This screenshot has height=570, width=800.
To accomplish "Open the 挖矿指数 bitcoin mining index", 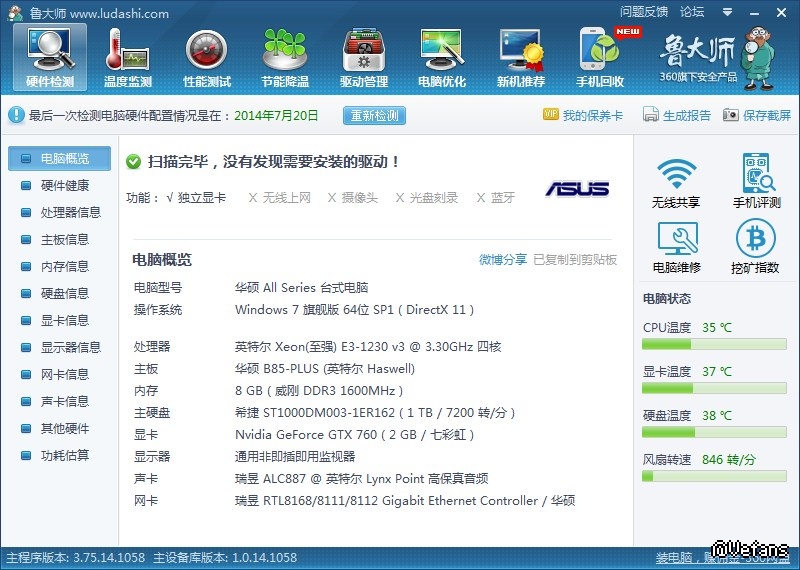I will 755,247.
